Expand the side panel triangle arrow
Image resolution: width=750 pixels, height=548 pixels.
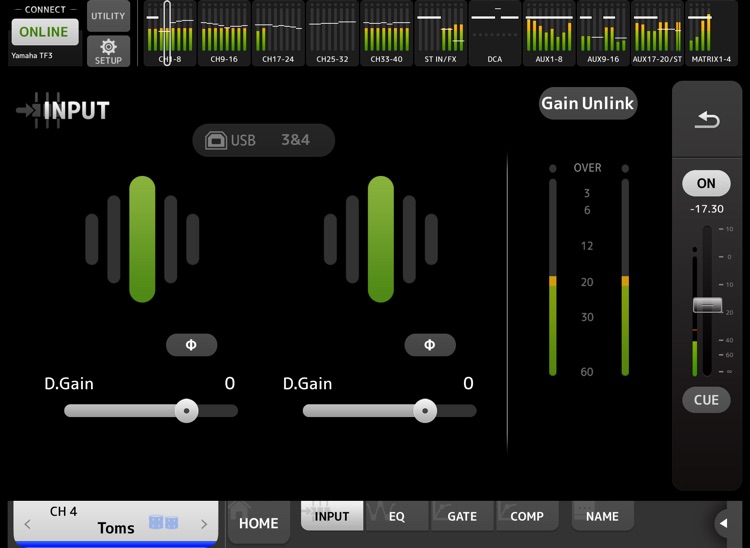724,523
